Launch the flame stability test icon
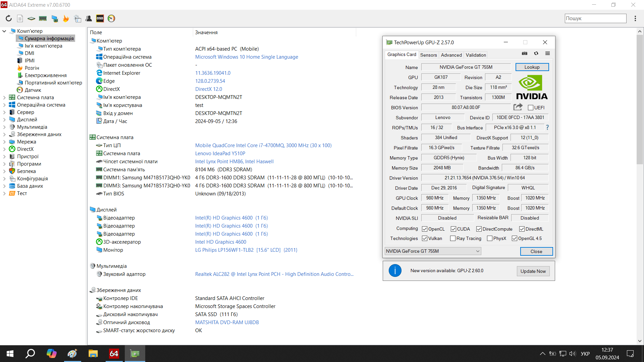Viewport: 644px width, 362px height. click(x=66, y=18)
